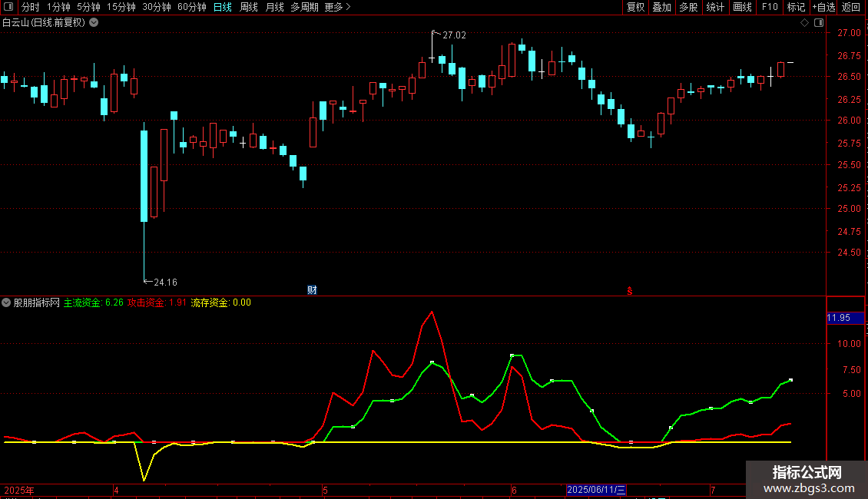Select the 15分钟 period
868x499 pixels.
tap(121, 7)
